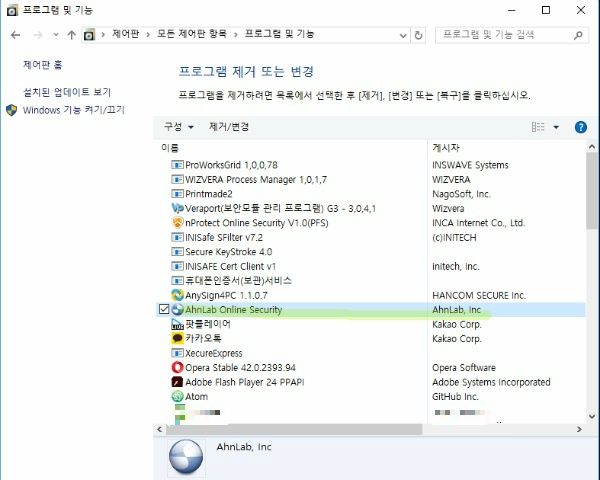Click the control panel icon in address bar
Image resolution: width=600 pixels, height=480 pixels.
click(89, 35)
